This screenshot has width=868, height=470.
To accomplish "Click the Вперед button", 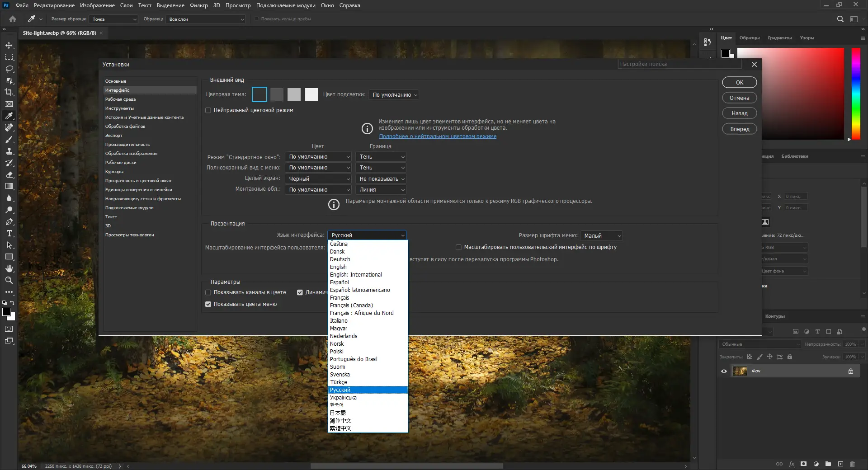I will click(x=740, y=129).
